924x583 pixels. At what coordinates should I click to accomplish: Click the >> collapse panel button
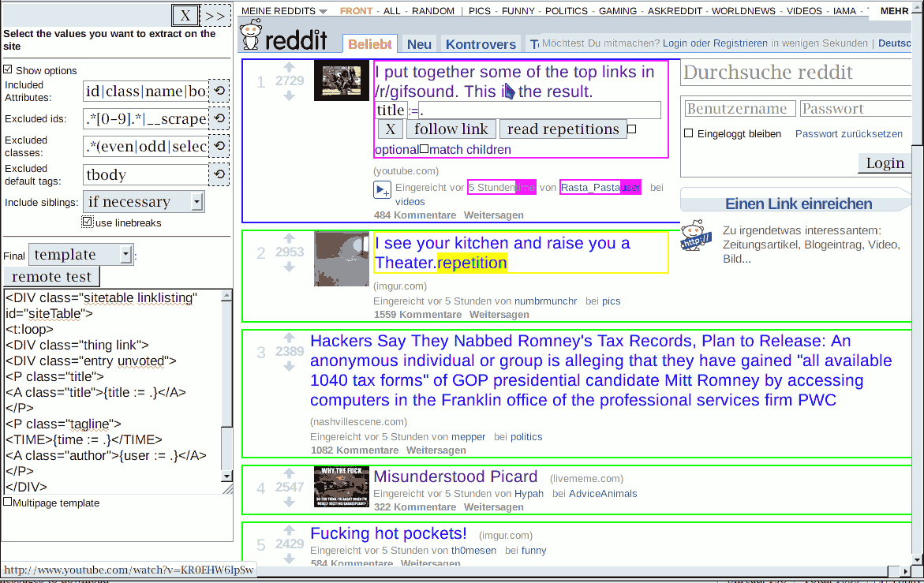pyautogui.click(x=215, y=15)
